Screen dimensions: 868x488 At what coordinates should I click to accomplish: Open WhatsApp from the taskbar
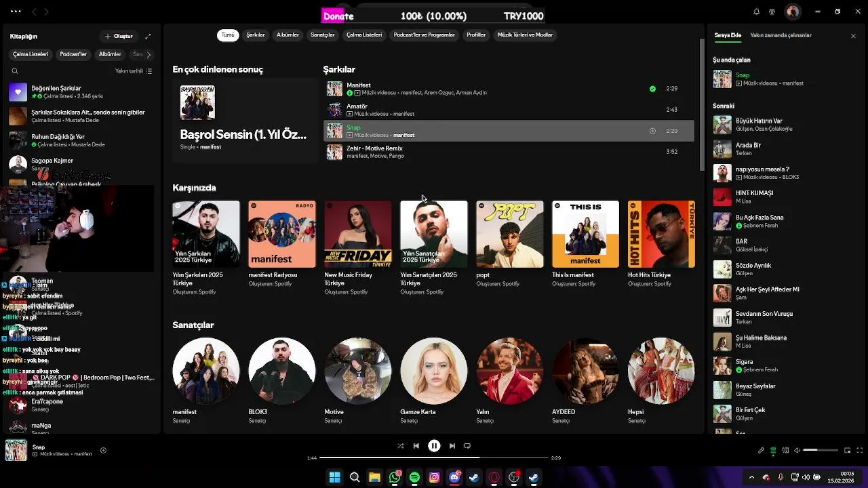(395, 477)
